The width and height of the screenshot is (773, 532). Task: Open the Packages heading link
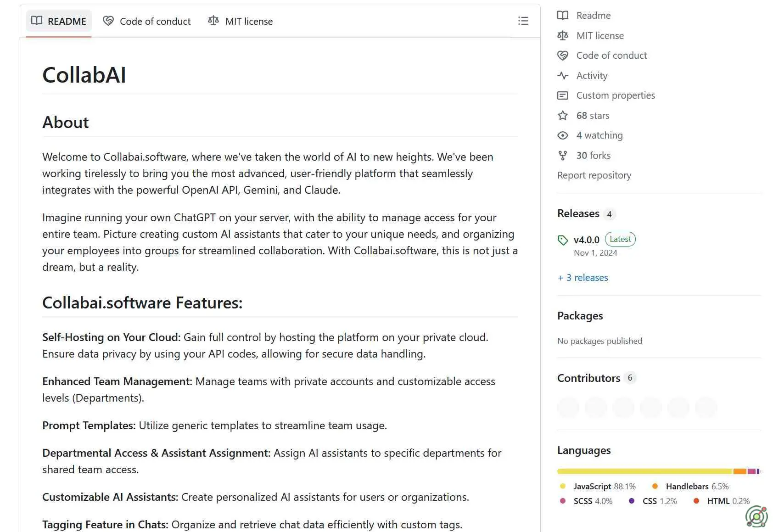coord(580,316)
